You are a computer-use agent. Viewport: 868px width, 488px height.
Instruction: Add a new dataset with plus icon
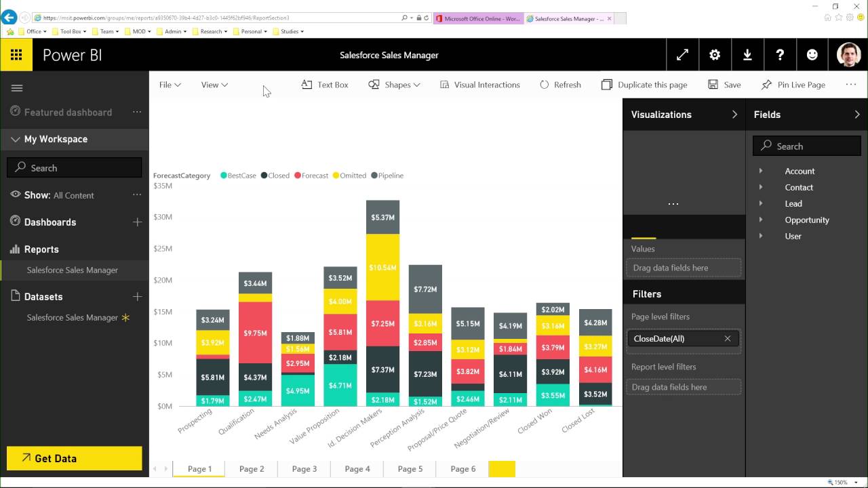[x=137, y=296]
